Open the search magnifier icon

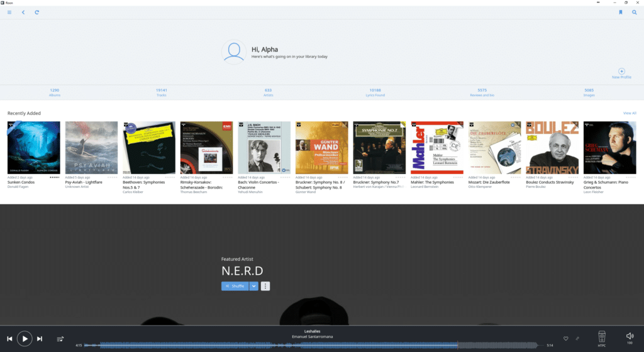(x=634, y=13)
